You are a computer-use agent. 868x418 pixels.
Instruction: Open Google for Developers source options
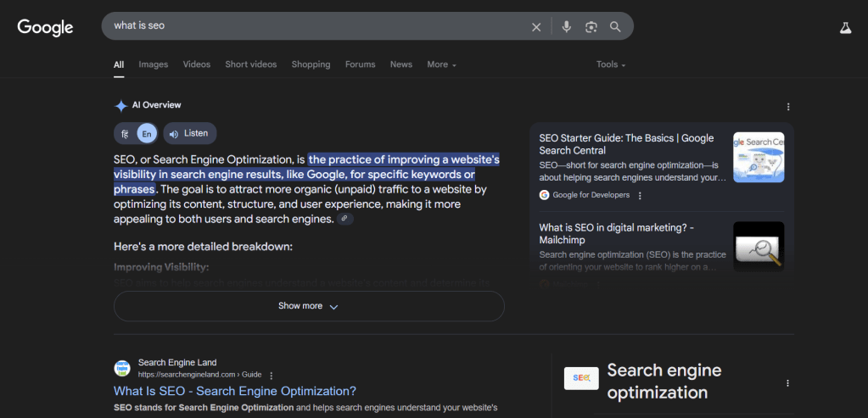coord(640,195)
